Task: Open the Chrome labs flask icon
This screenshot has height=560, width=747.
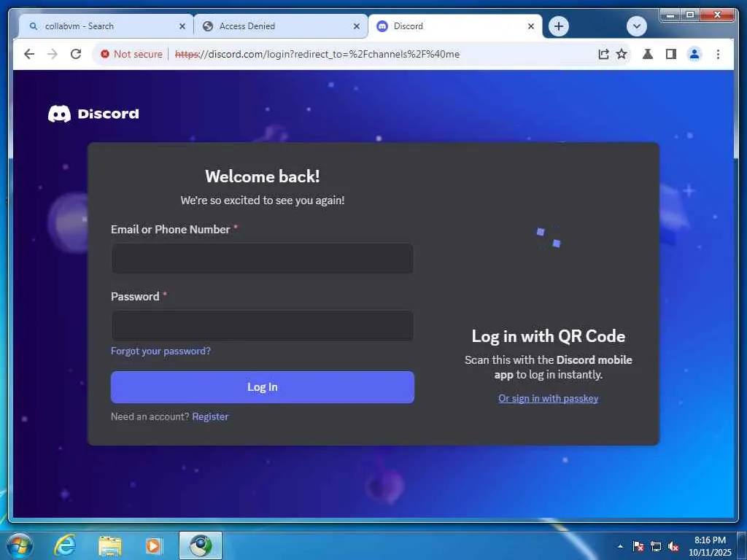Action: [x=648, y=54]
